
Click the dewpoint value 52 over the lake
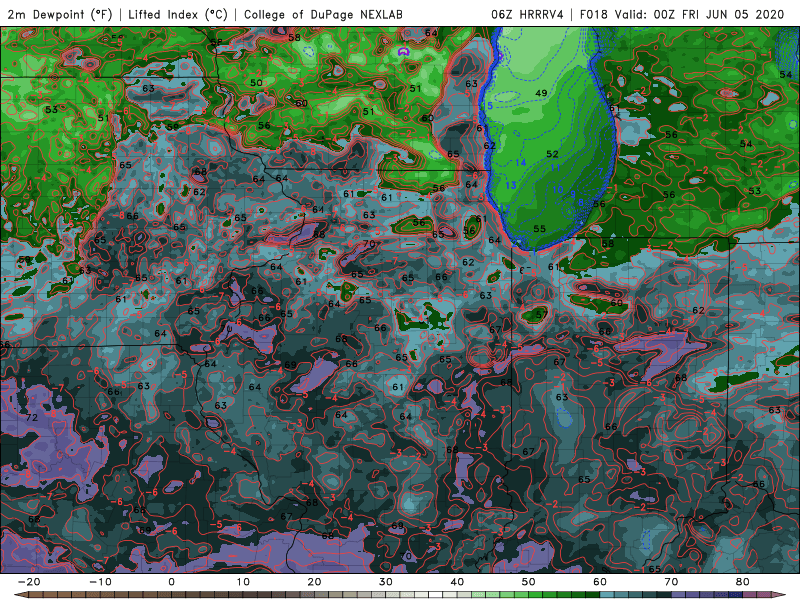(x=552, y=154)
